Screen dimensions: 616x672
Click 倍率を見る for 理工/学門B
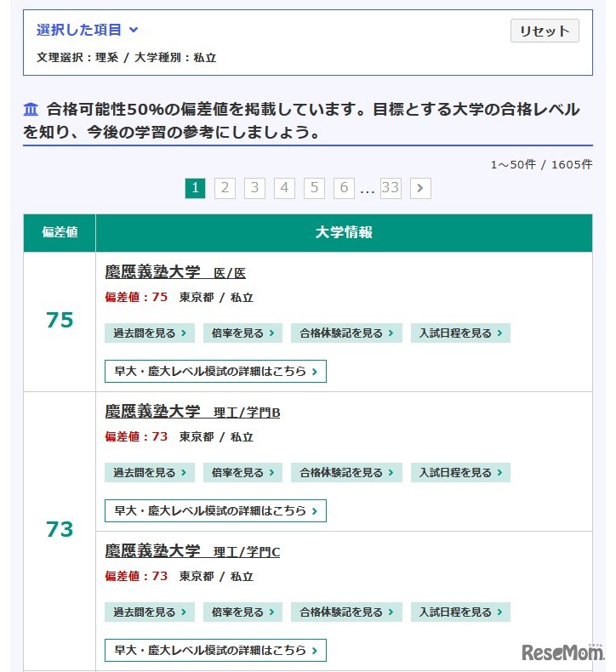(x=242, y=472)
